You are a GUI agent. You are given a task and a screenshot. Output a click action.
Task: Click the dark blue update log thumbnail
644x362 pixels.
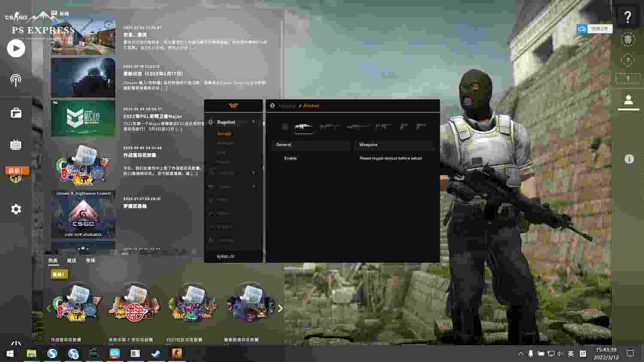coord(83,78)
